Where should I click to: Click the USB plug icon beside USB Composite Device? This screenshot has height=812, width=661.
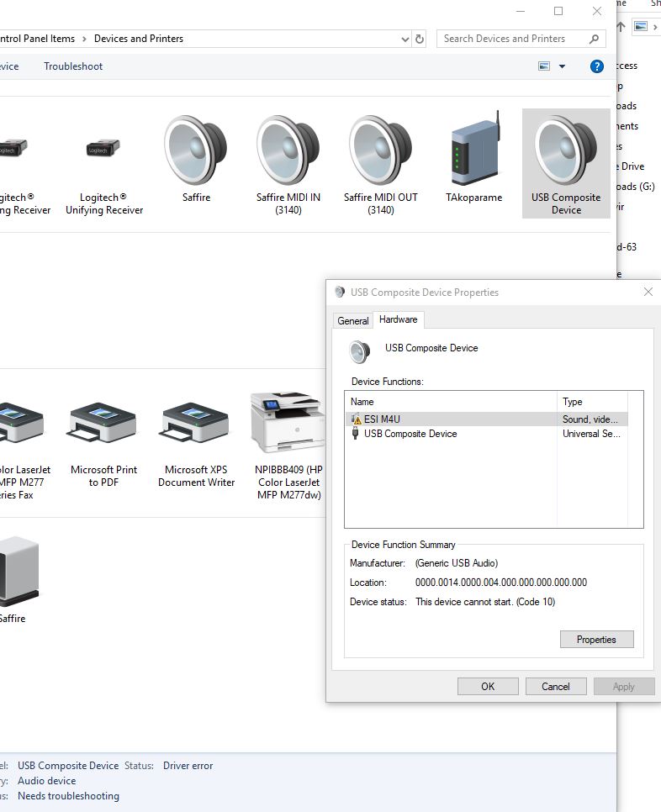point(356,434)
